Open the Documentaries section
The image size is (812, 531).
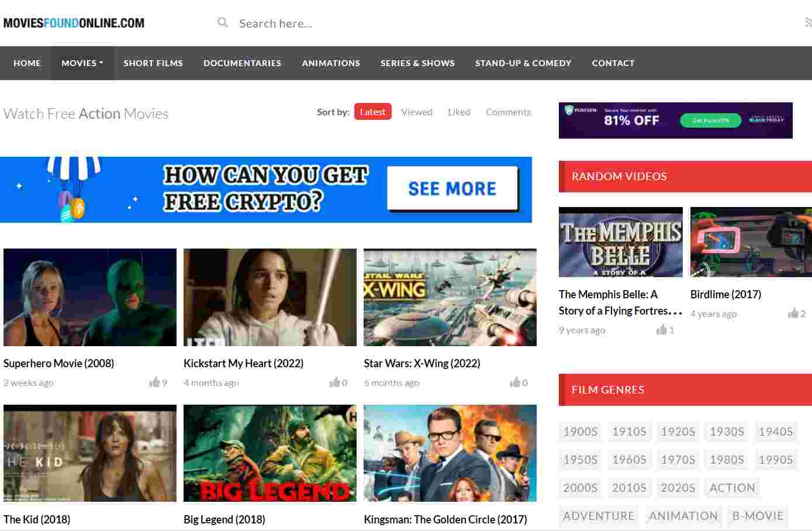point(242,63)
